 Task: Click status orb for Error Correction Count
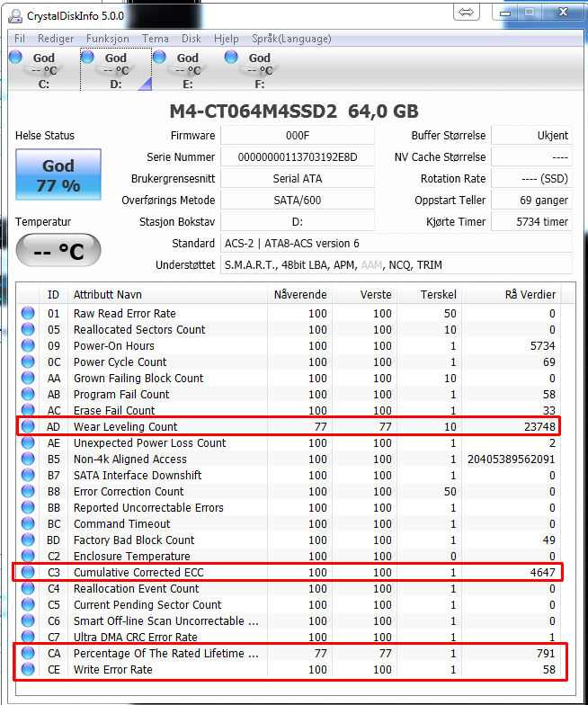tap(28, 491)
